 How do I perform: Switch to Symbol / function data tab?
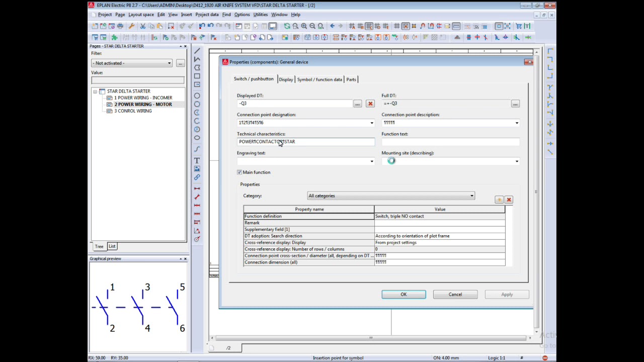tap(319, 79)
